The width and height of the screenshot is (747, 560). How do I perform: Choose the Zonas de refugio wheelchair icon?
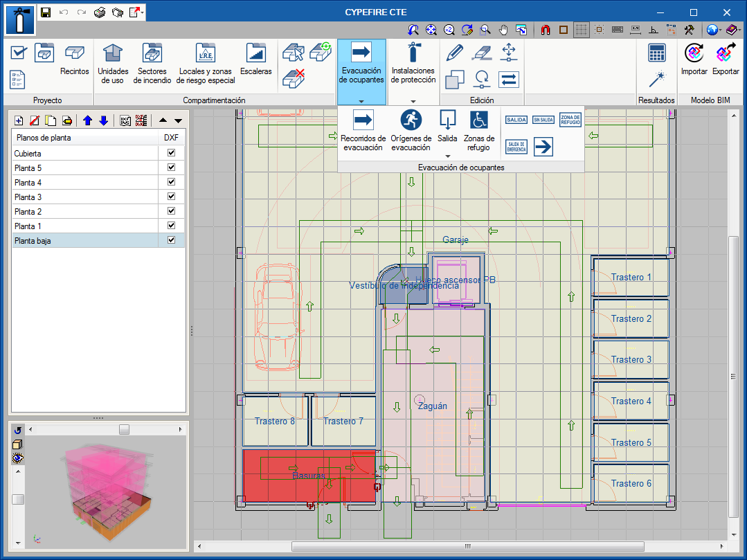click(x=479, y=120)
